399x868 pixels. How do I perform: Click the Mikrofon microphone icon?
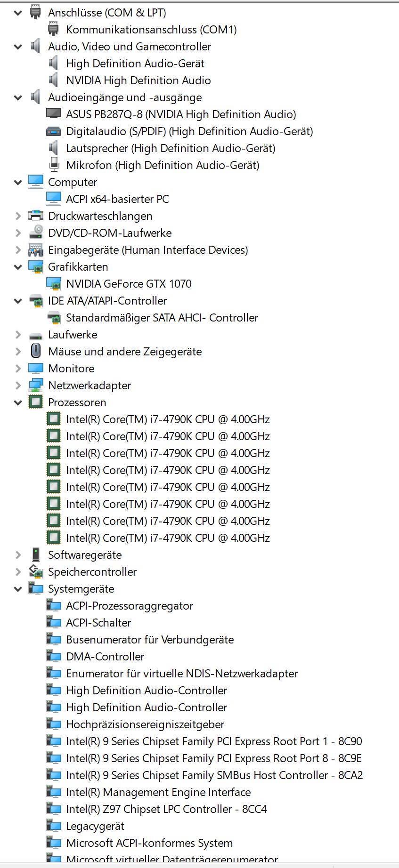pos(54,165)
